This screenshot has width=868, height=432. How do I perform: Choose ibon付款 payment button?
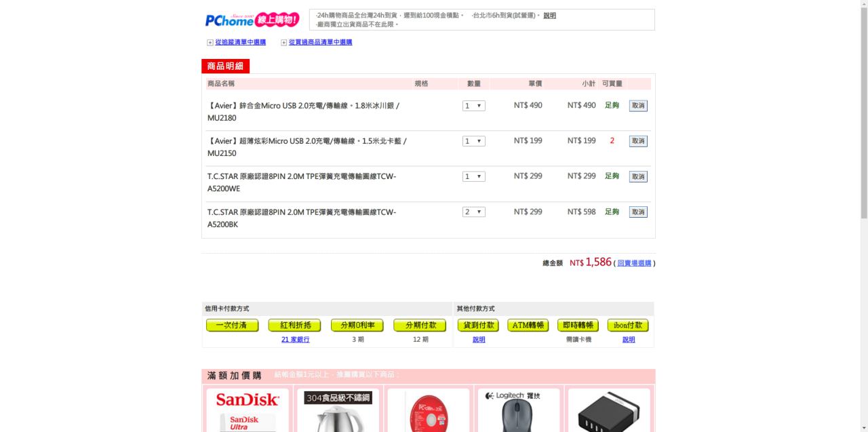[x=628, y=326]
